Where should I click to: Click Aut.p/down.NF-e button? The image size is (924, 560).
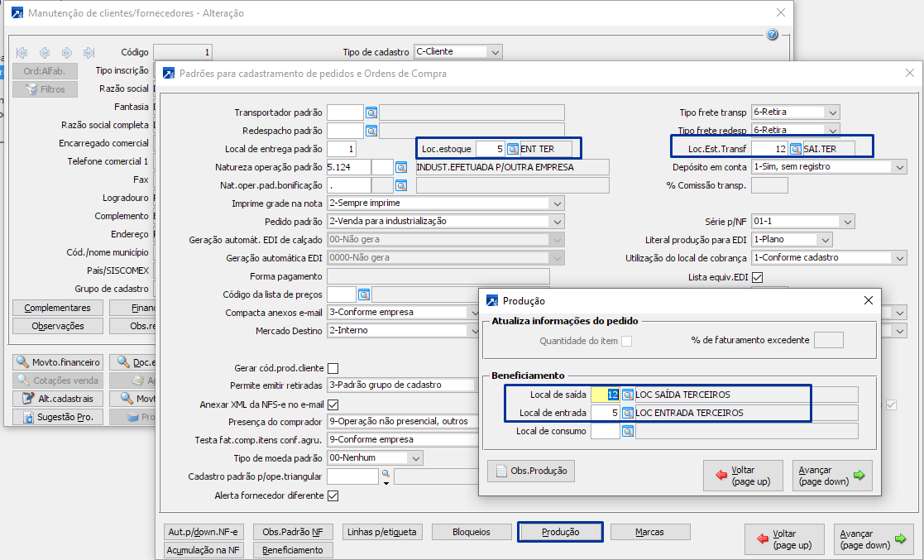pos(203,532)
